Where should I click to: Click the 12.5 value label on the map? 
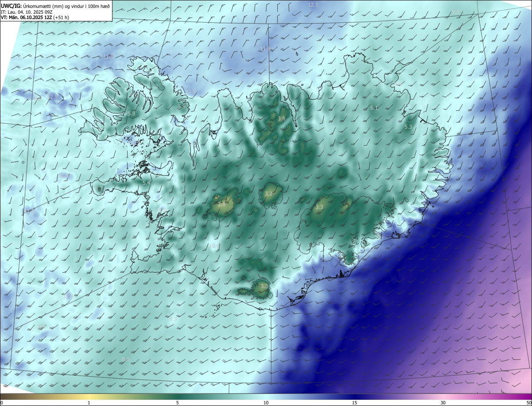click(52, 97)
